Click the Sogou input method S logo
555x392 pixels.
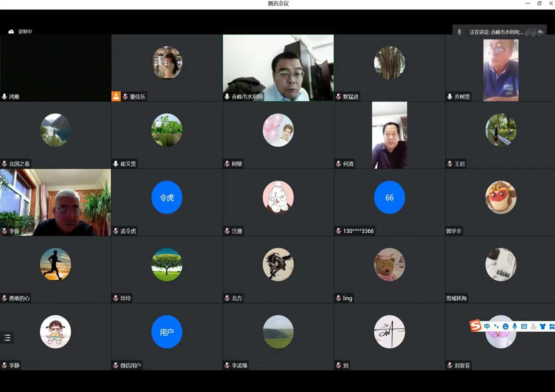(476, 326)
